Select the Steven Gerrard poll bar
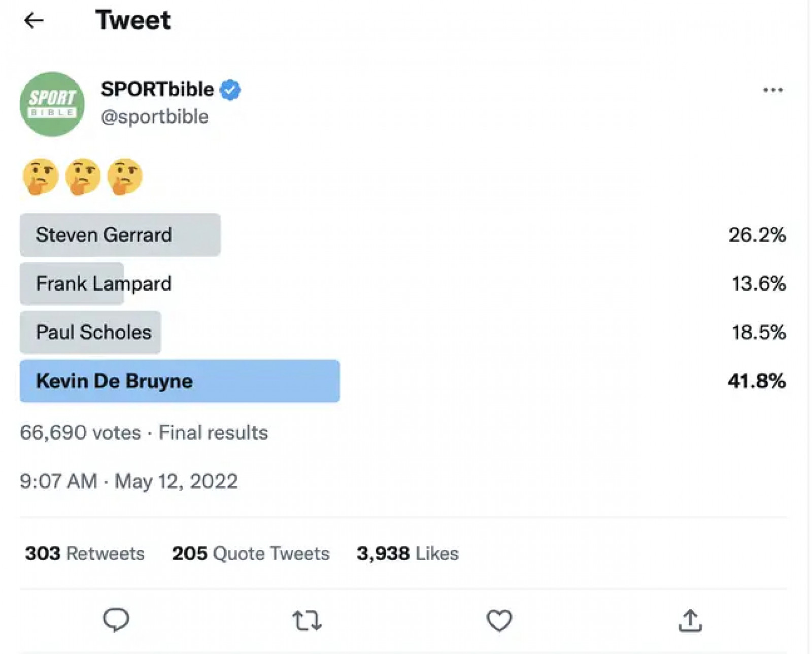This screenshot has height=654, width=812. [x=120, y=235]
